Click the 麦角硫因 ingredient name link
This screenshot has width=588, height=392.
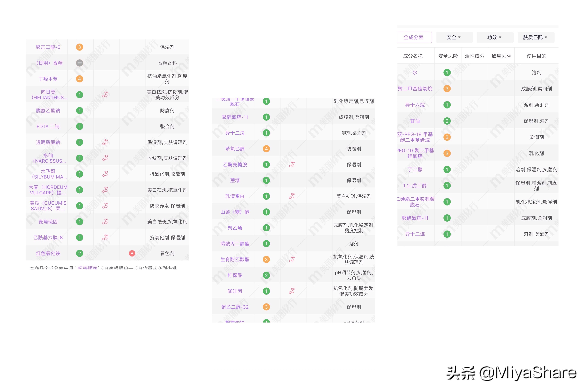pyautogui.click(x=48, y=221)
